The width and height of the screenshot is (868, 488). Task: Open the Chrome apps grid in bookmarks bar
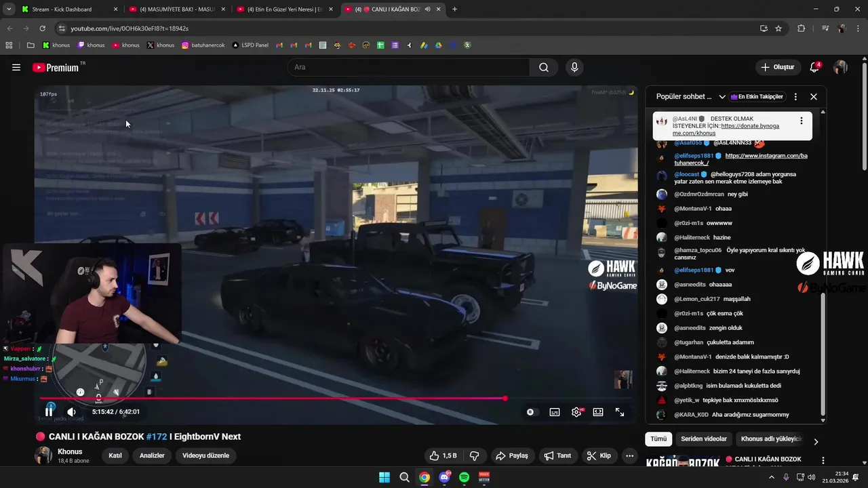[9, 45]
